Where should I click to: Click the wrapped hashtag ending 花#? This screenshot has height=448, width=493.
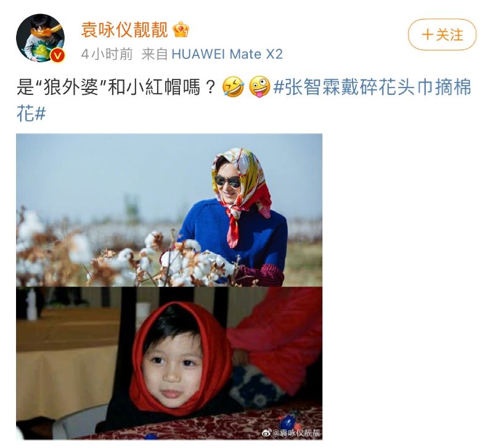pyautogui.click(x=31, y=113)
